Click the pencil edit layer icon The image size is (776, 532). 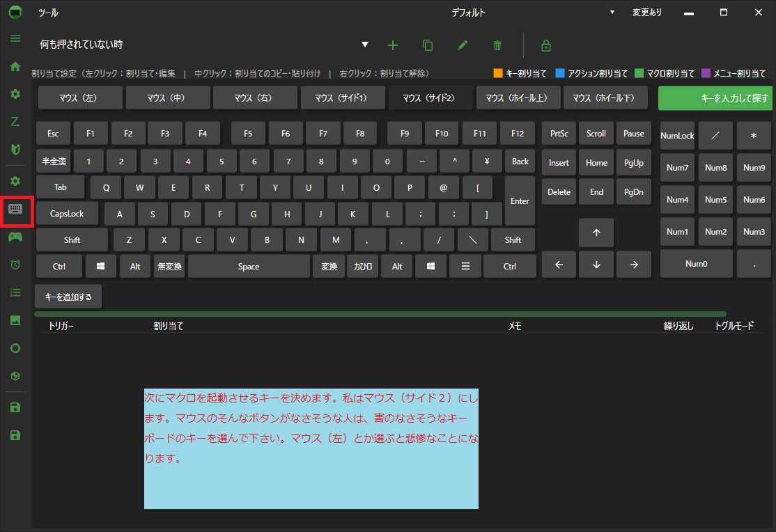(x=463, y=45)
